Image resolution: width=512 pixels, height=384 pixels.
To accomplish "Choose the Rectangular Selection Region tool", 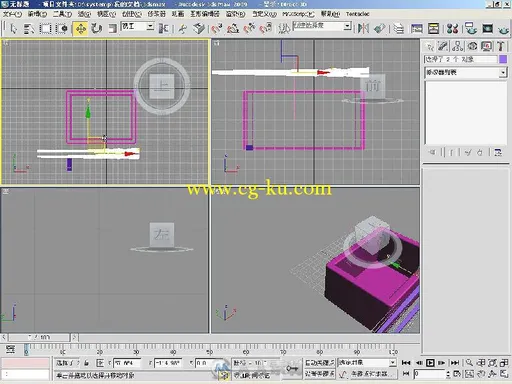I will 46,29.
